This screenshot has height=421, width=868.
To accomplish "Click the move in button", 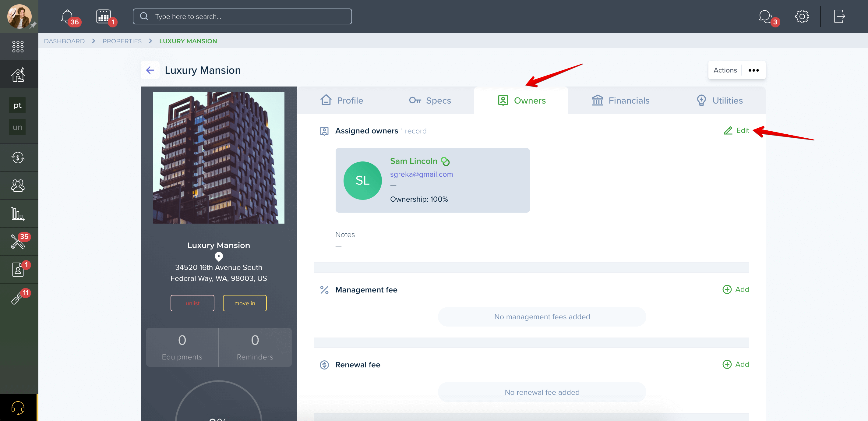I will tap(245, 303).
